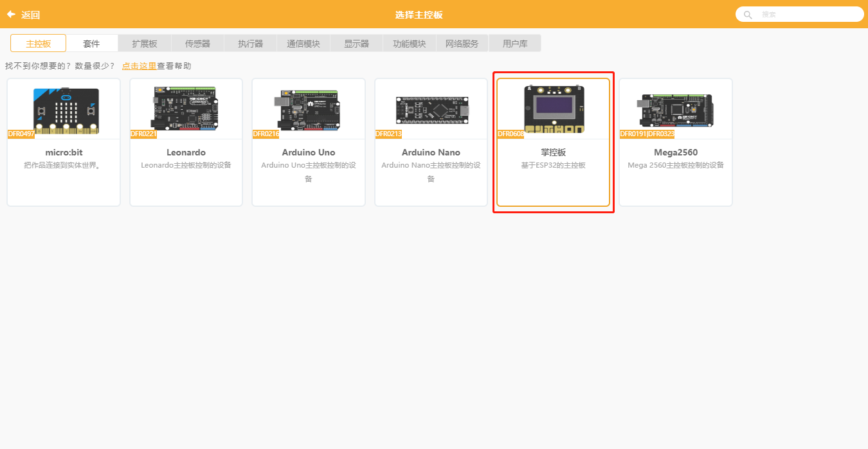Click the Arduino Uno card title
The image size is (868, 449).
click(308, 152)
